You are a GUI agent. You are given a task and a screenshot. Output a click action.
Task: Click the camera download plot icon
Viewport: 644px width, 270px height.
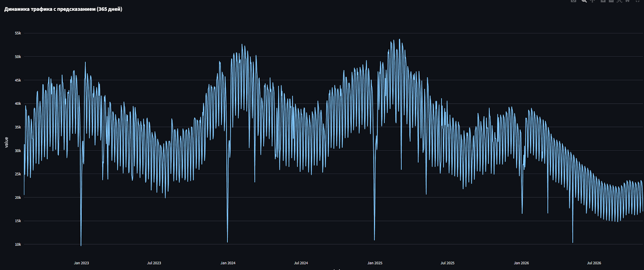[x=573, y=1]
